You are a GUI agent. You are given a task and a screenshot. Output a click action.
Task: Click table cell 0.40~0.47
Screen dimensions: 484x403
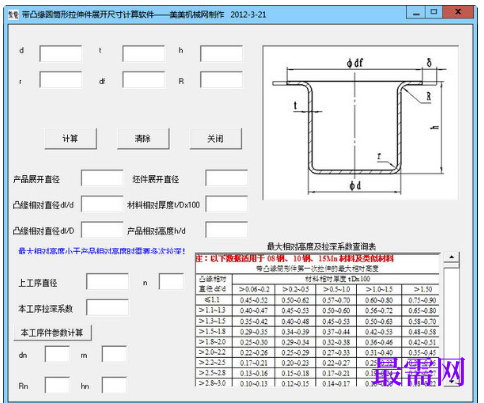(x=254, y=311)
